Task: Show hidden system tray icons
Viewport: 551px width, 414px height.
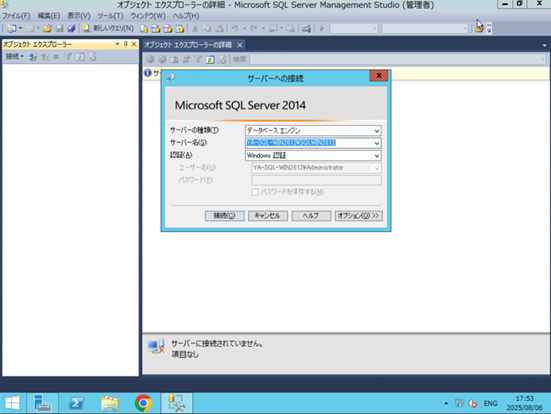Action: click(x=446, y=403)
